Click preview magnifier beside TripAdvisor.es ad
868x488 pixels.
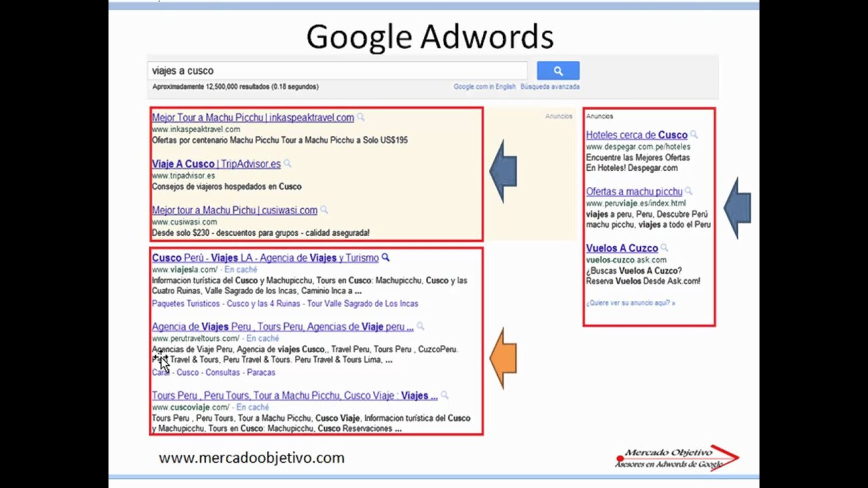[288, 163]
